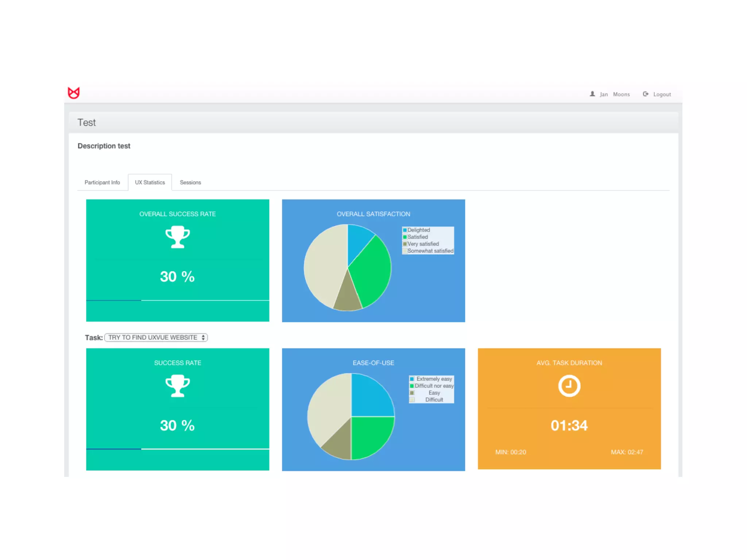This screenshot has height=560, width=747.
Task: Click the Satisfied legend green swatch
Action: pos(405,237)
